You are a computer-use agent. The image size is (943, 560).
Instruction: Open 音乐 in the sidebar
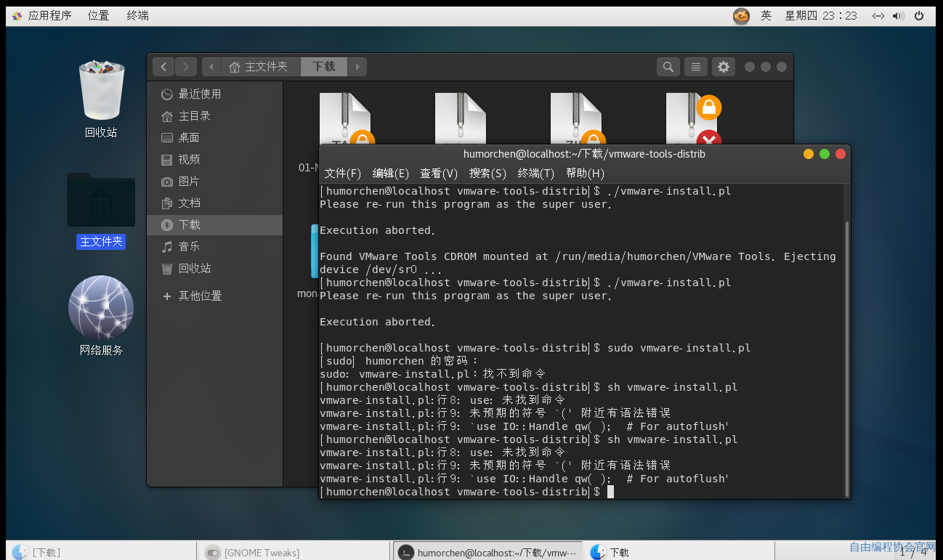point(214,246)
